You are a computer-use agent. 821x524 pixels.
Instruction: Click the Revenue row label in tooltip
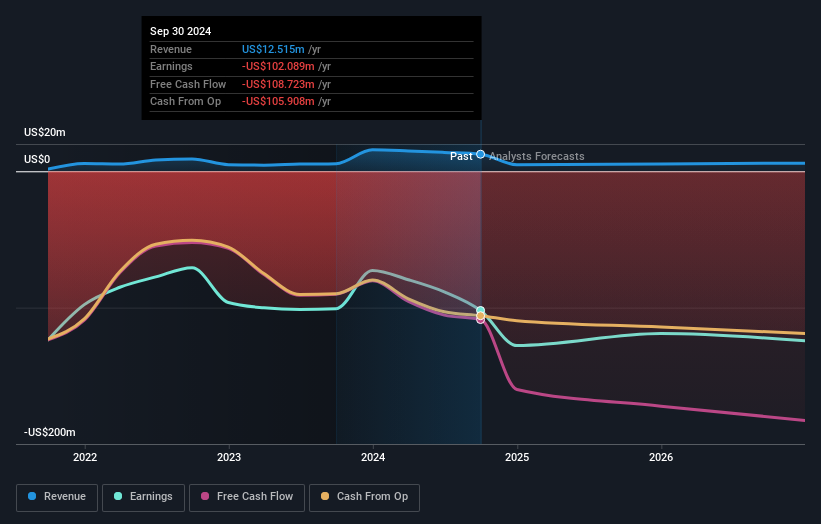(171, 49)
